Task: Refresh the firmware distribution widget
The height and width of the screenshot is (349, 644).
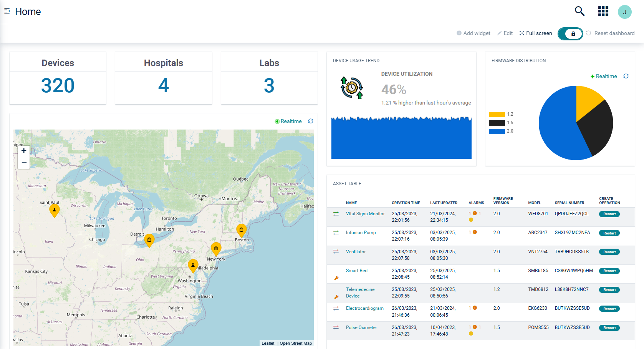Action: (x=626, y=76)
